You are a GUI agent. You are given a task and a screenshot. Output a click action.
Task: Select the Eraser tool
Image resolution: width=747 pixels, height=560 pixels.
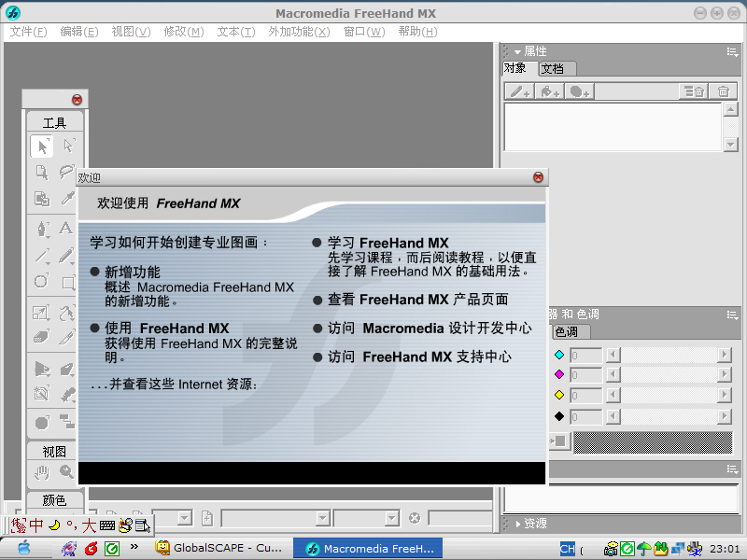point(42,338)
